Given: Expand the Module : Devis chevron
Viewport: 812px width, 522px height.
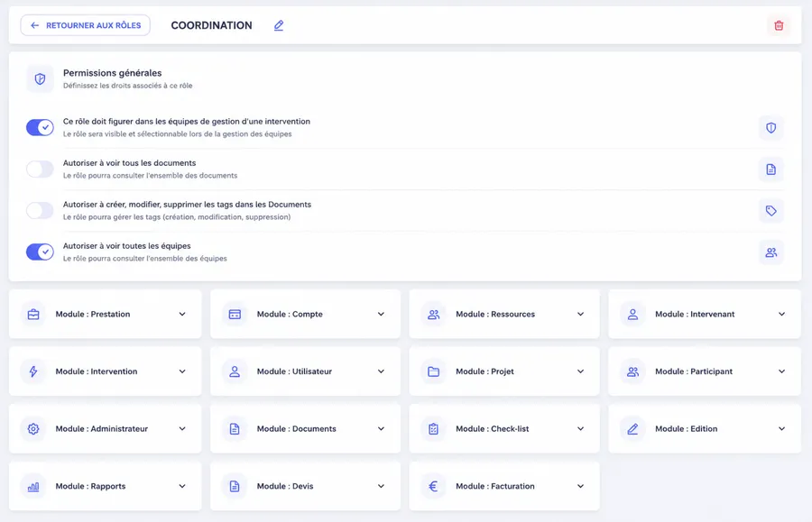Looking at the screenshot, I should tap(381, 486).
